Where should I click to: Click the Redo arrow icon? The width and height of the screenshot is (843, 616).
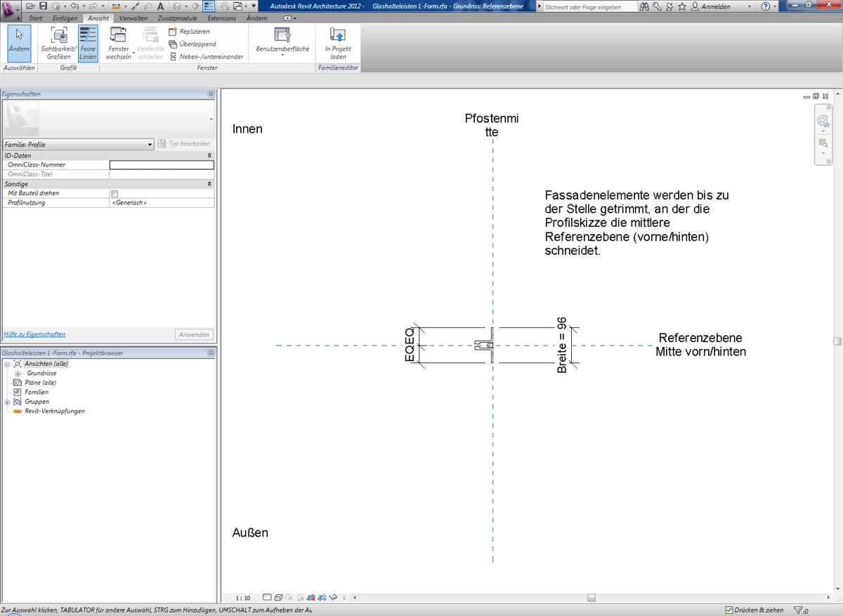coord(93,6)
